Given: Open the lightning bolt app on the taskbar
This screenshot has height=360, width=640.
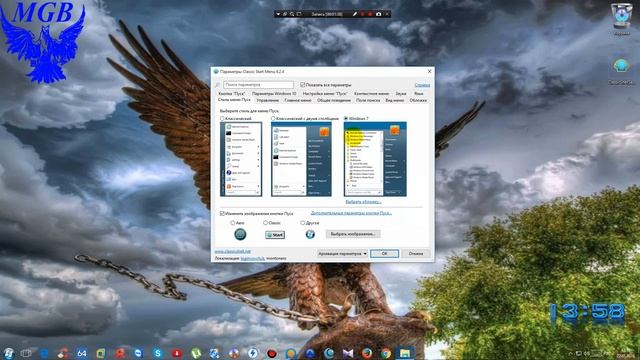Looking at the screenshot, I should click(253, 353).
